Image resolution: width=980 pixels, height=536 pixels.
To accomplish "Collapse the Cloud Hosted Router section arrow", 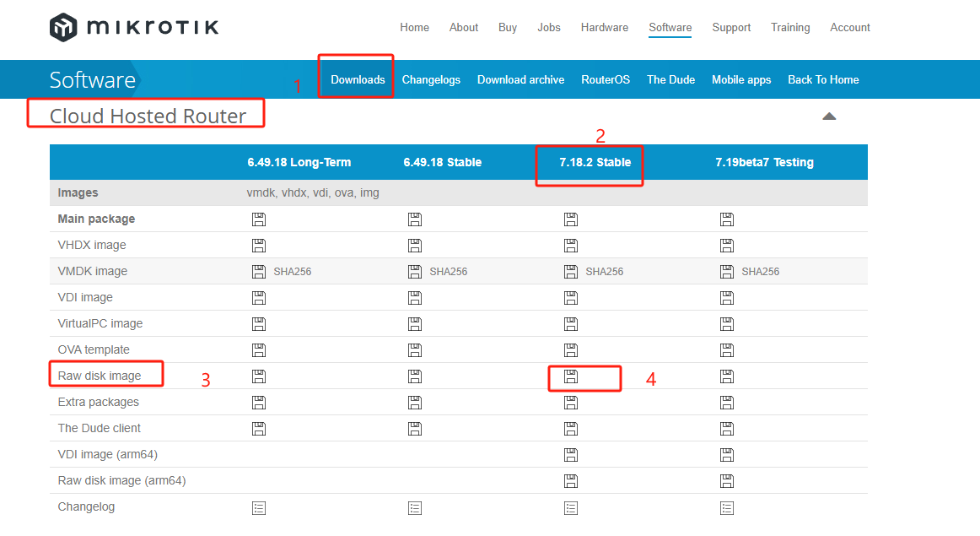I will (829, 116).
